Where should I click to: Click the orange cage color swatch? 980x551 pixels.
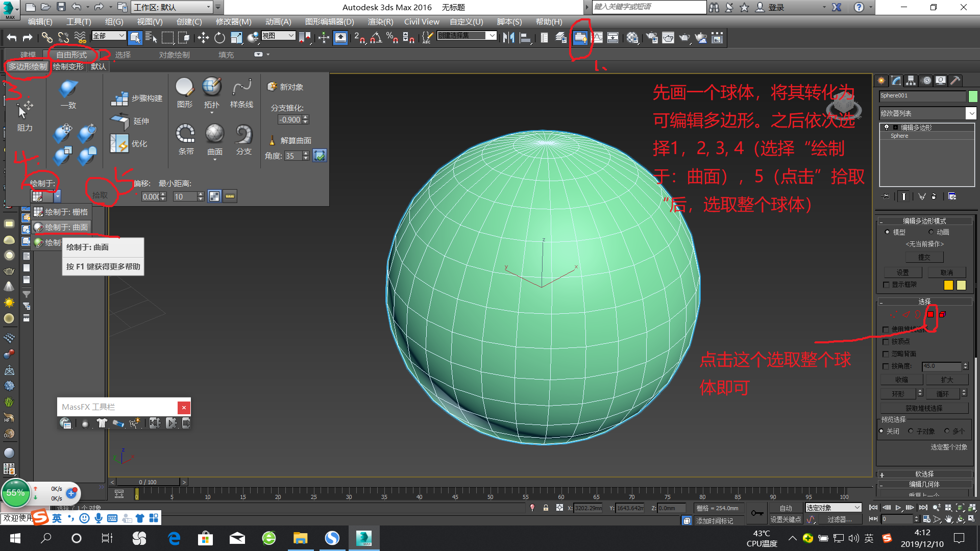tap(948, 285)
